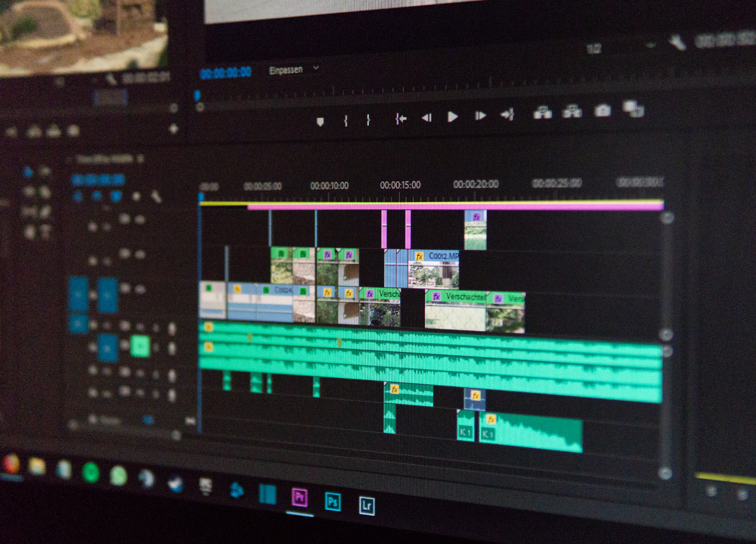Viewport: 756px width, 544px height.
Task: Export a frame with the camera icon
Action: (603, 110)
